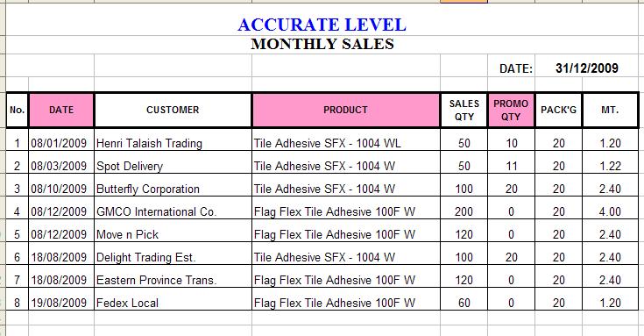Click the pink DATE column header
The width and height of the screenshot is (644, 336).
[x=61, y=110]
